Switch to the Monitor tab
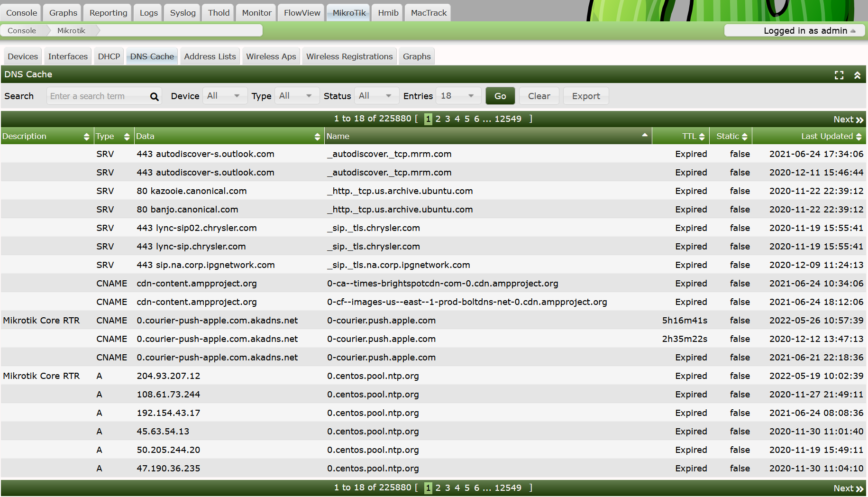 point(256,13)
